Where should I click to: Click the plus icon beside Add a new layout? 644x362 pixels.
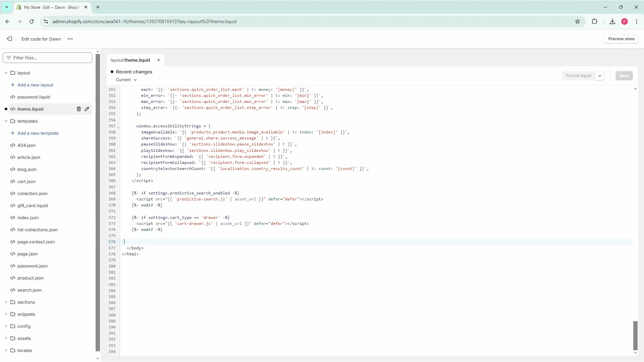tap(13, 85)
